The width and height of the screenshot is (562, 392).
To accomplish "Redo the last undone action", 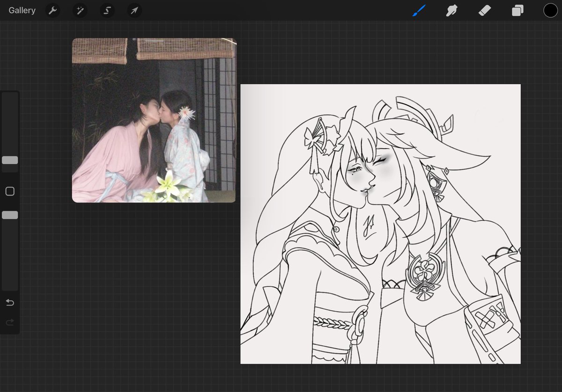I will [x=10, y=322].
